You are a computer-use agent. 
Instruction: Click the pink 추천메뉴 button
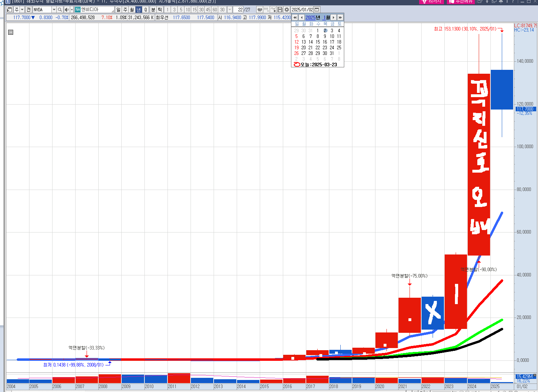[461, 1]
